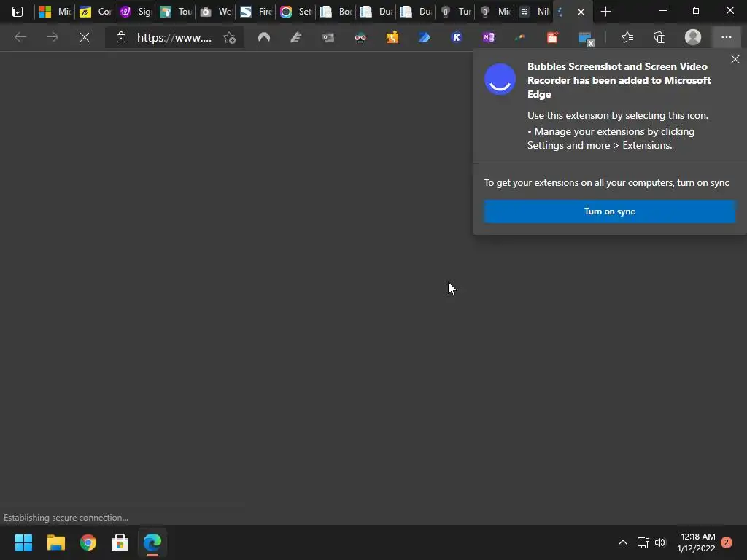Screen dimensions: 747x560
Task: Open the orange square extension icon
Action: [x=392, y=37]
